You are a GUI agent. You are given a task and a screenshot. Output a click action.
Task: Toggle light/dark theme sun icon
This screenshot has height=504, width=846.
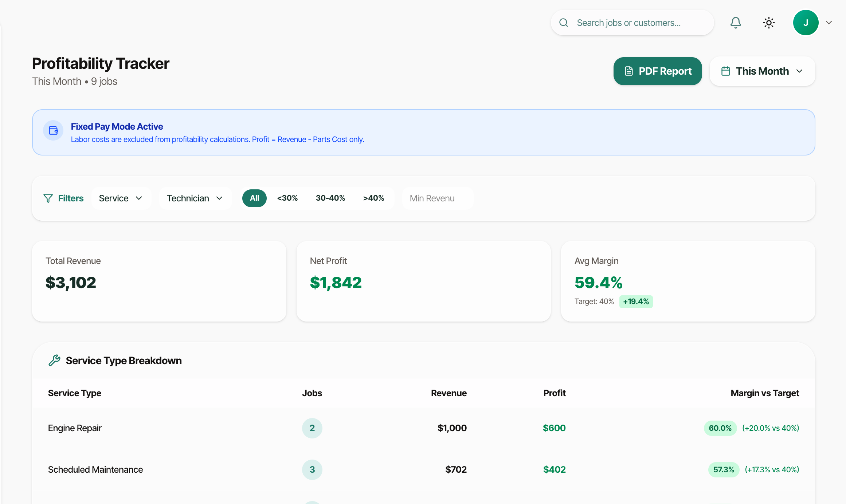(x=769, y=23)
